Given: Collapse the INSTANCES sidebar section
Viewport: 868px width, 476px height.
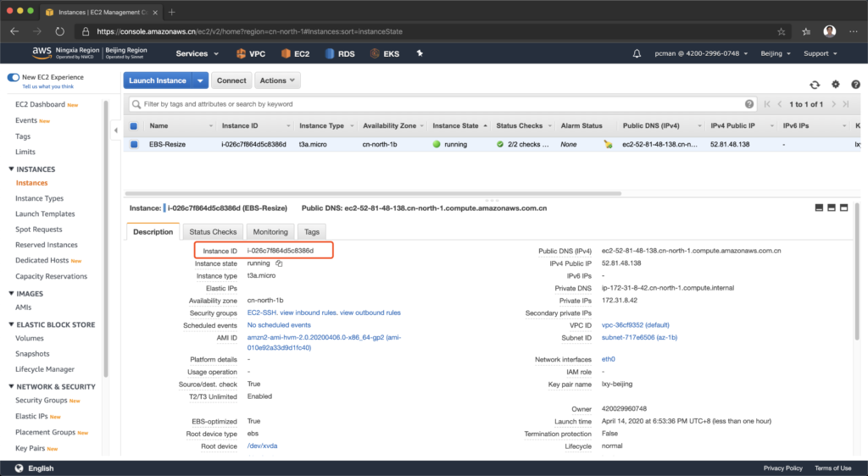Looking at the screenshot, I should tap(10, 169).
